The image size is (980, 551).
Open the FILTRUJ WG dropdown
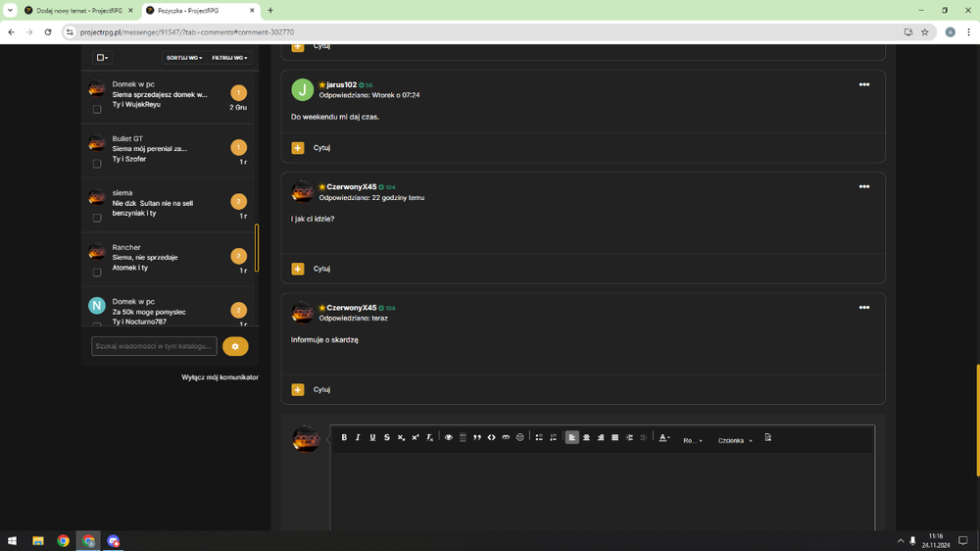pos(229,58)
